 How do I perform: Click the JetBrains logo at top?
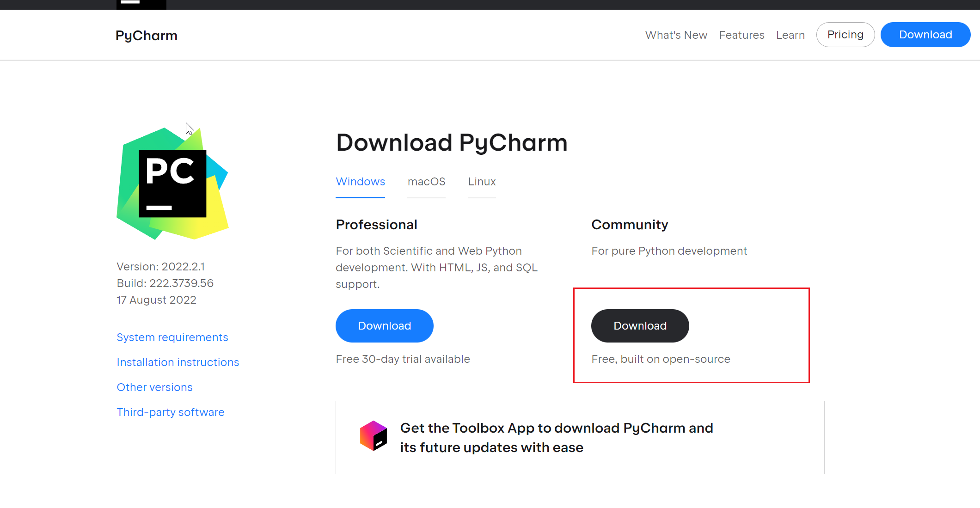141,4
